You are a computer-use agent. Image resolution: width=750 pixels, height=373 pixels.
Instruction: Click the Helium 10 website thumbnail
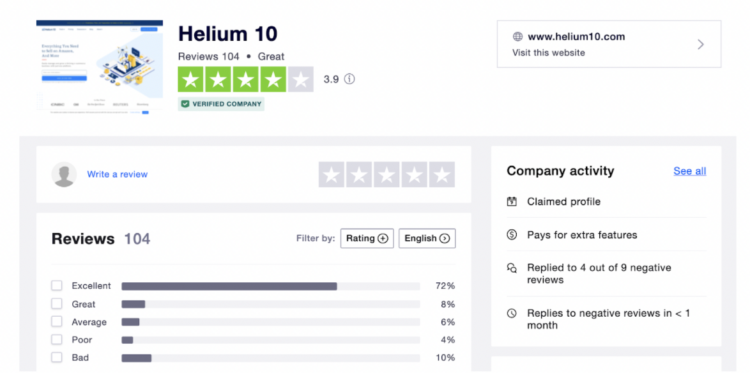[x=99, y=67]
